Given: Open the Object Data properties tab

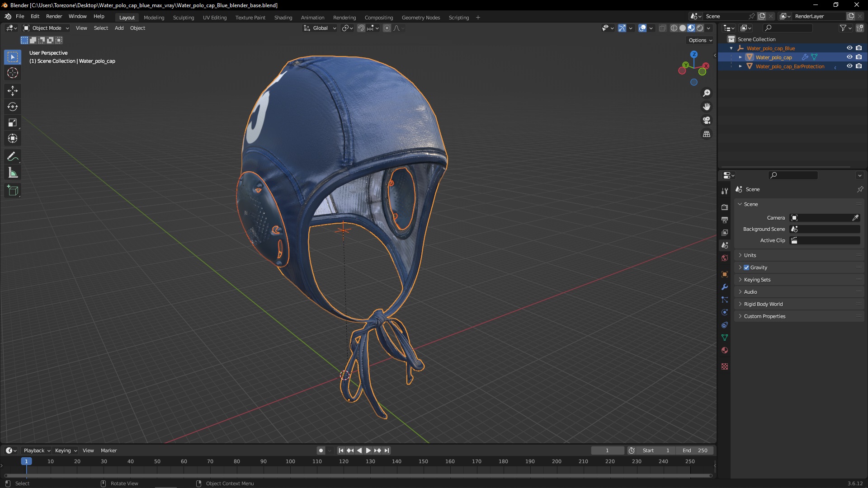Looking at the screenshot, I should [725, 338].
